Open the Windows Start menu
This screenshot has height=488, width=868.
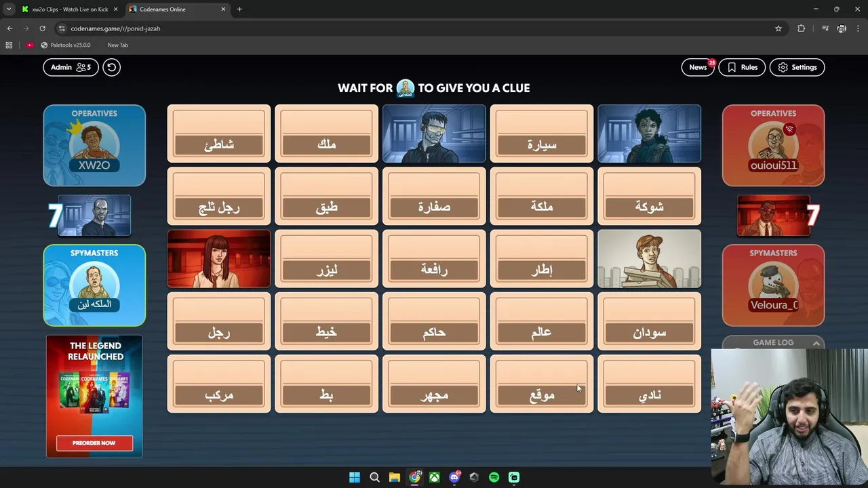tap(355, 477)
